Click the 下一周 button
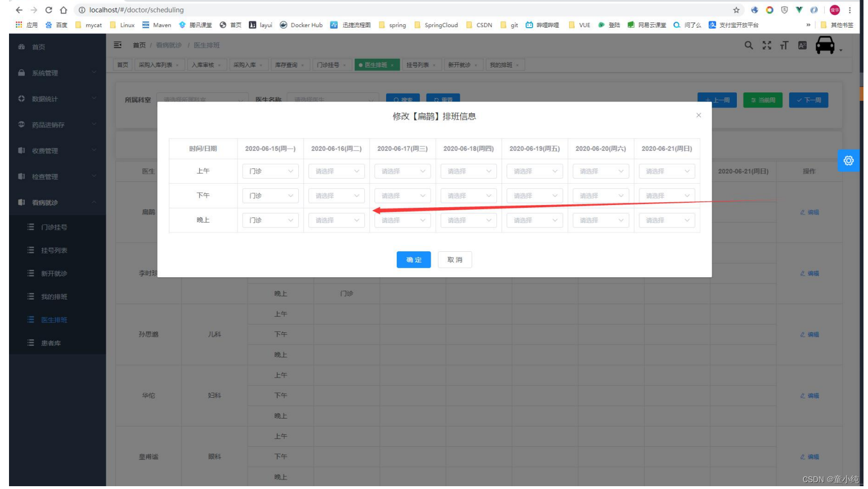Viewport: 868px width, 489px height. coord(808,100)
